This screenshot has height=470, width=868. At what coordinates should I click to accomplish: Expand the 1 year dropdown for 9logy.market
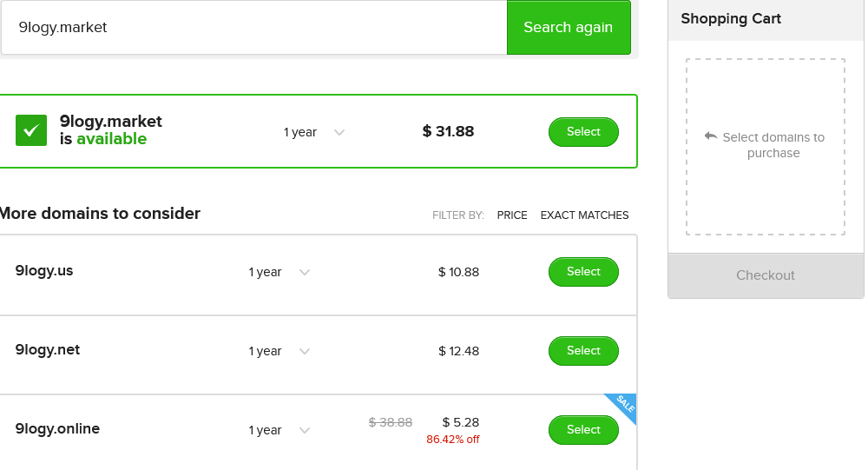pyautogui.click(x=314, y=132)
